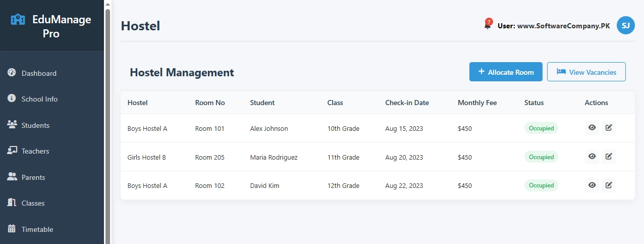View details for David Kim's room
The height and width of the screenshot is (244, 644).
pyautogui.click(x=592, y=185)
